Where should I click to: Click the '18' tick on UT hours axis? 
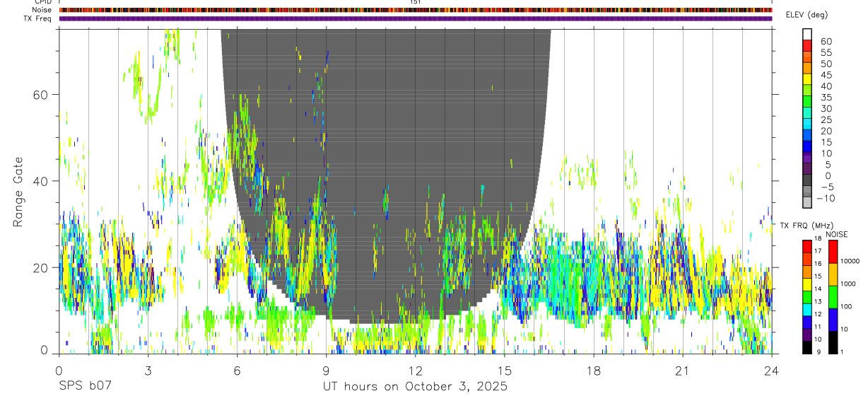point(593,370)
